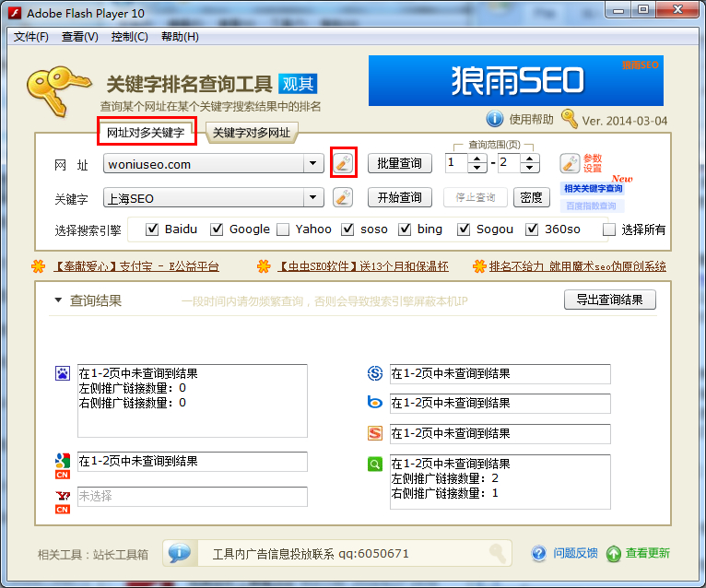Viewport: 706px width, 588px height.
Task: Click the 导出查询结果 export button
Action: tap(609, 300)
